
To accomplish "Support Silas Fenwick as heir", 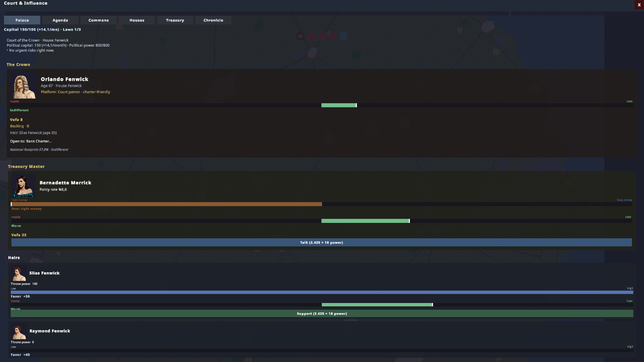I will click(x=322, y=313).
